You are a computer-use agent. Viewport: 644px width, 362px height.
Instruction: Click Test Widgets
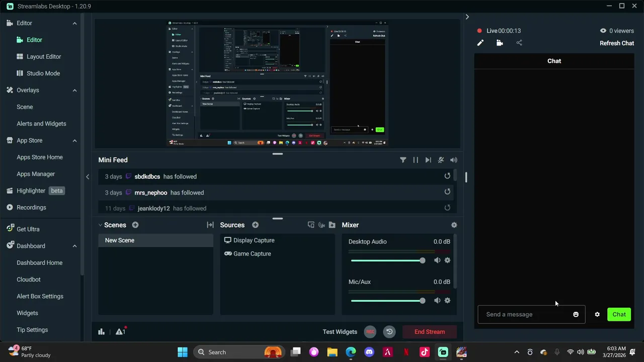(x=340, y=332)
